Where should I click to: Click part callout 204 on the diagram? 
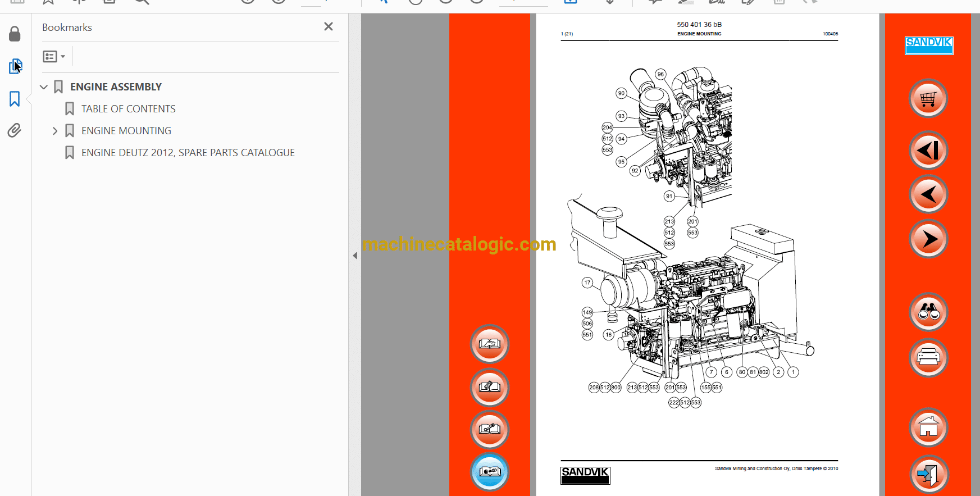click(607, 128)
